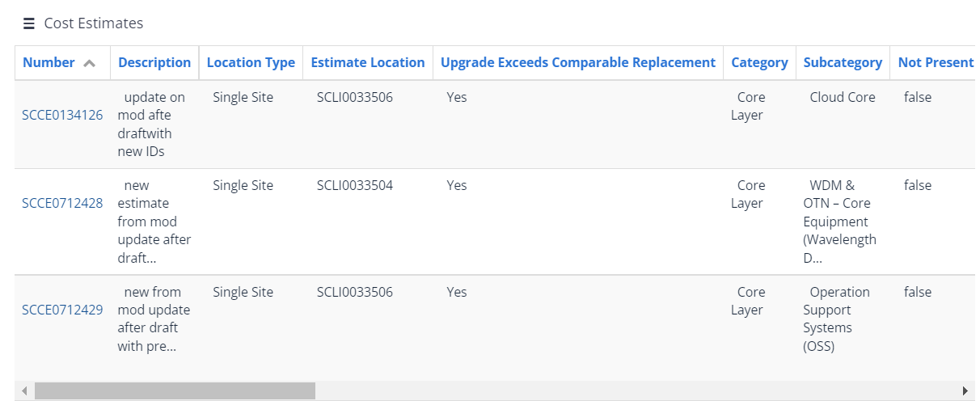980x401 pixels.
Task: Sort by Description column header
Action: pos(154,62)
